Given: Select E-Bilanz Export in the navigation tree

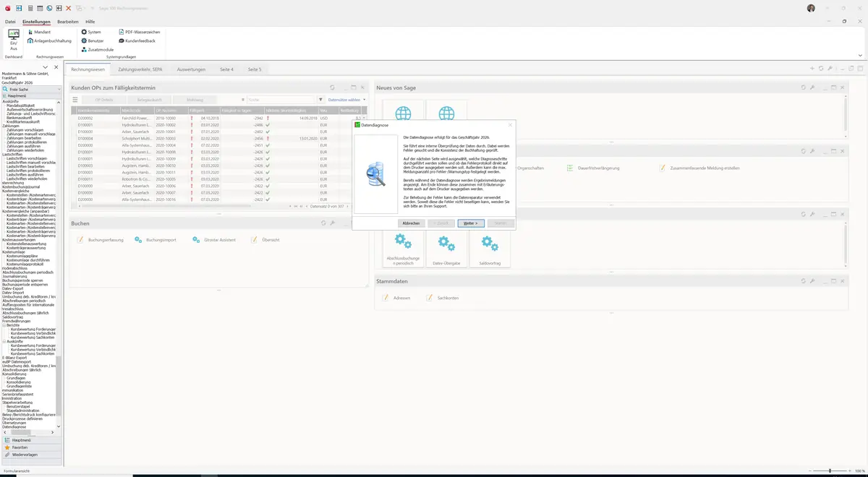Looking at the screenshot, I should click(x=14, y=358).
